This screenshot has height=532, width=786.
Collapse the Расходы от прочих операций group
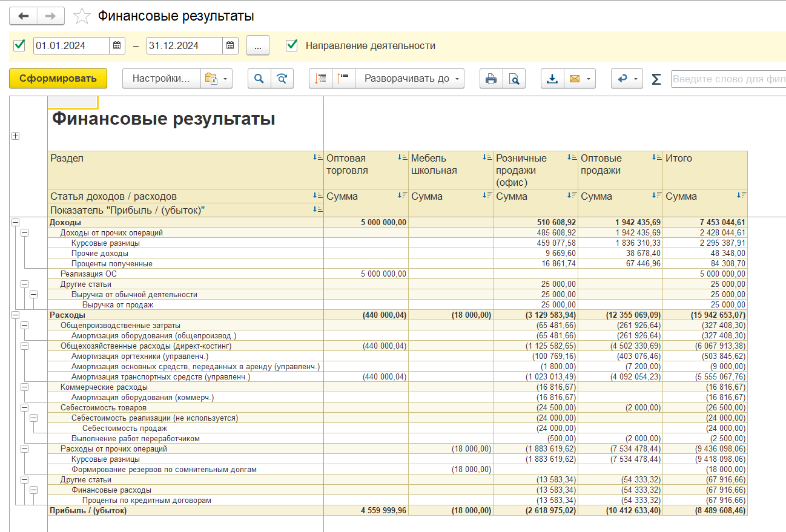coord(24,449)
